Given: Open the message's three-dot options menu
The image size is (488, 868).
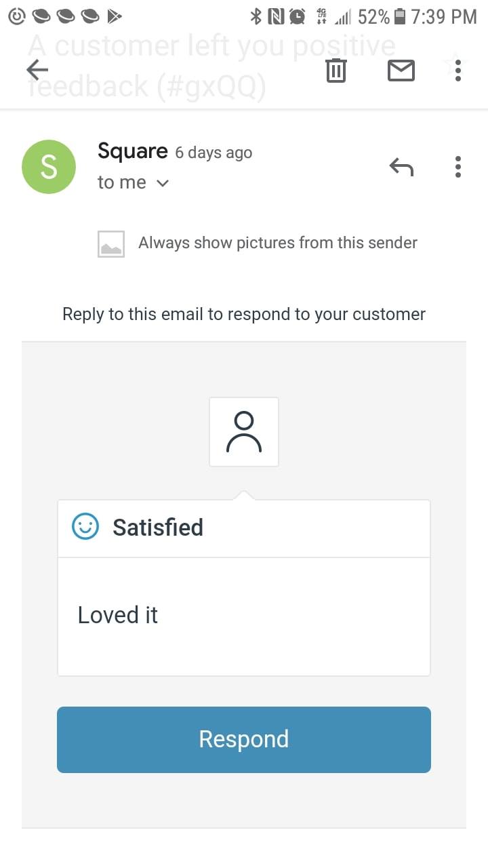Looking at the screenshot, I should [x=458, y=166].
